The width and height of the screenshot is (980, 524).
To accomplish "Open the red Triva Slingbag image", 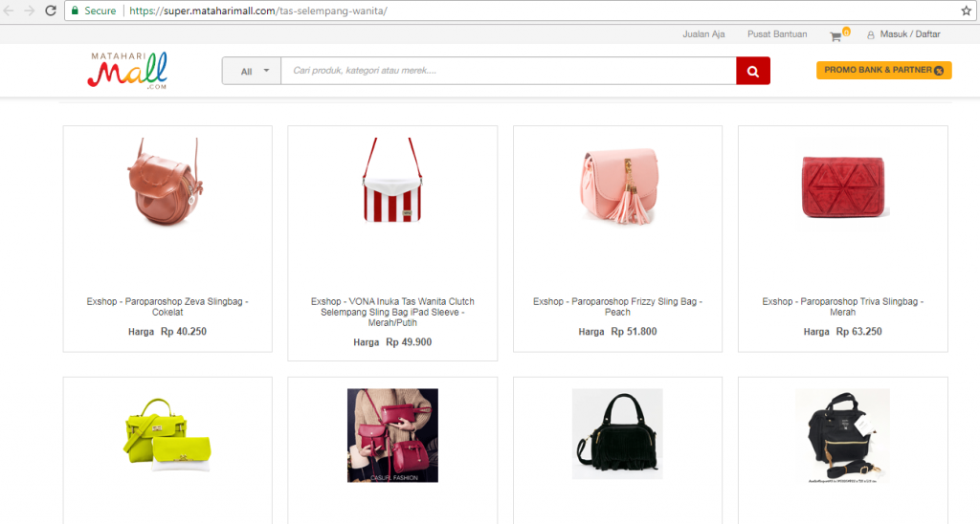I will click(x=842, y=186).
